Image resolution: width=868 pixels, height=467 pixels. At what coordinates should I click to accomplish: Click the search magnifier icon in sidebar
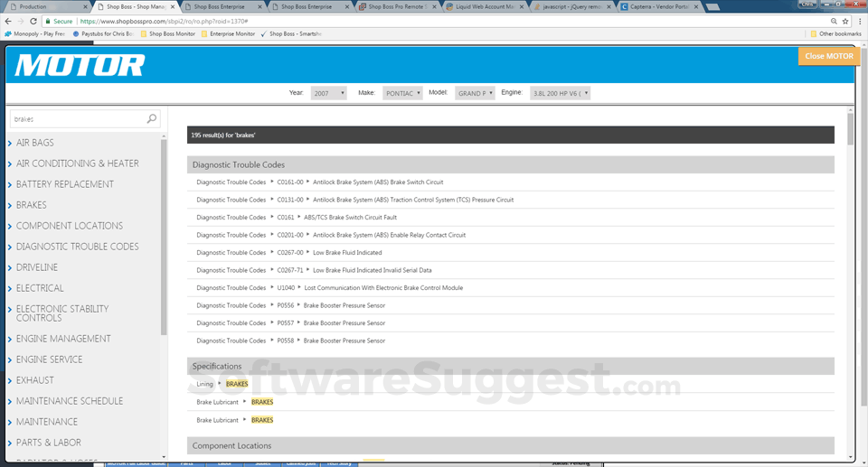pyautogui.click(x=151, y=118)
